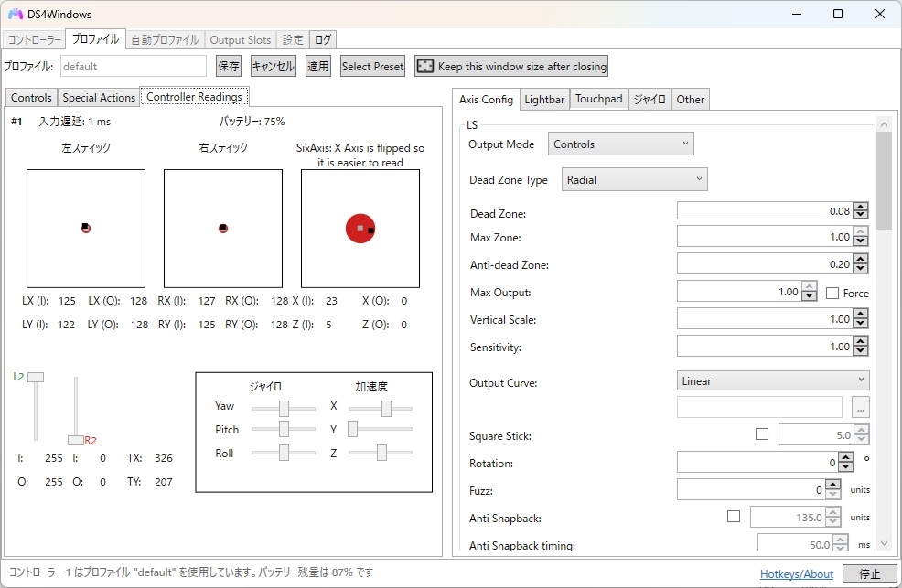Click the accelerometer Y slider

(381, 429)
